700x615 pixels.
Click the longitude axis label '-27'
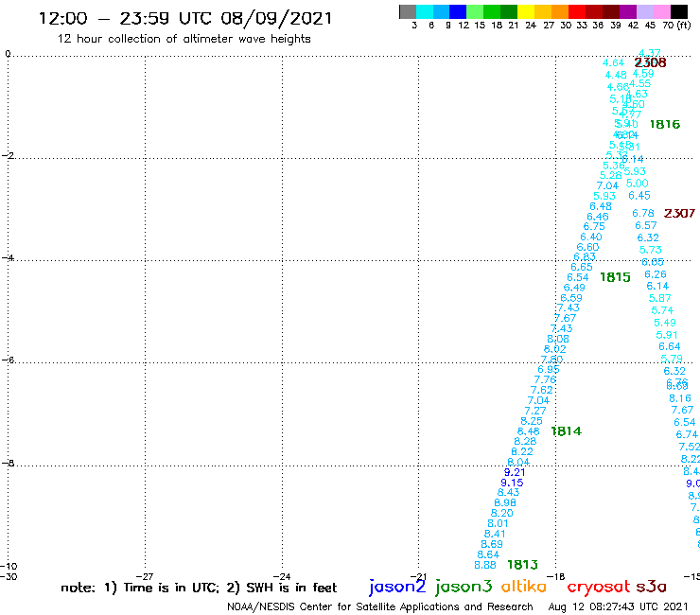point(145,576)
